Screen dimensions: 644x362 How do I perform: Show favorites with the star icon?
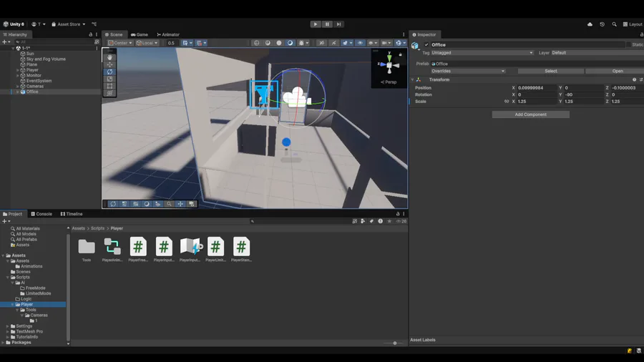coord(389,221)
